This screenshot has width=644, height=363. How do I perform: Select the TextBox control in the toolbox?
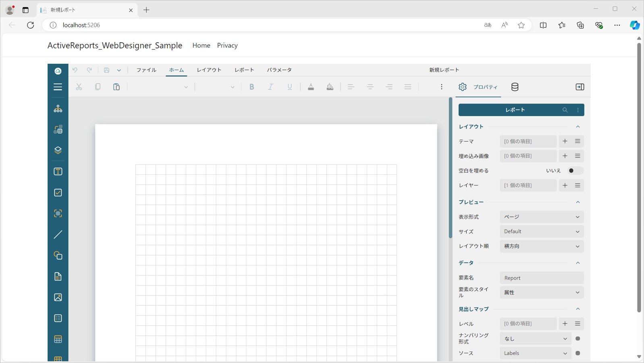coord(58,171)
